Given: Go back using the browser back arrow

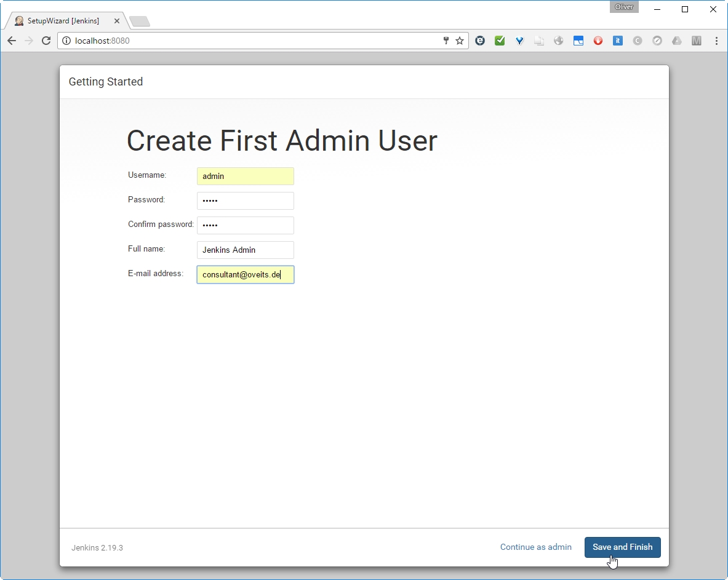Looking at the screenshot, I should 12,41.
